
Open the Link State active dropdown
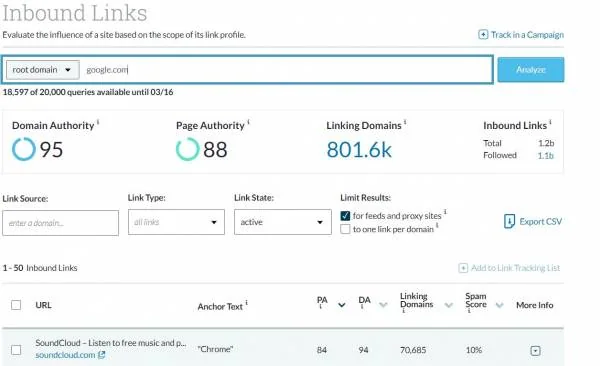click(x=283, y=222)
